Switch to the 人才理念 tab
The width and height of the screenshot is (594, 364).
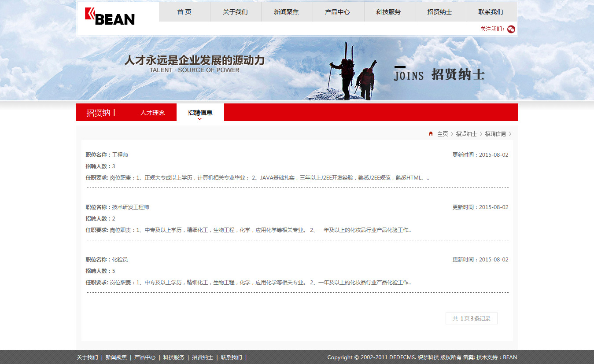click(x=152, y=113)
